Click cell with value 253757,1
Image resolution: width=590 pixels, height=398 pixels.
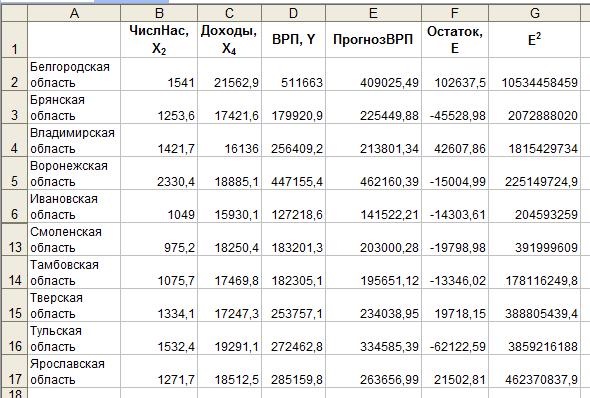pyautogui.click(x=293, y=305)
